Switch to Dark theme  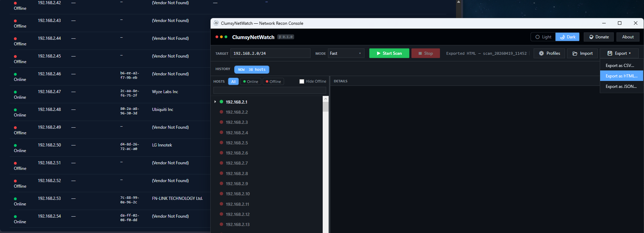coord(567,37)
